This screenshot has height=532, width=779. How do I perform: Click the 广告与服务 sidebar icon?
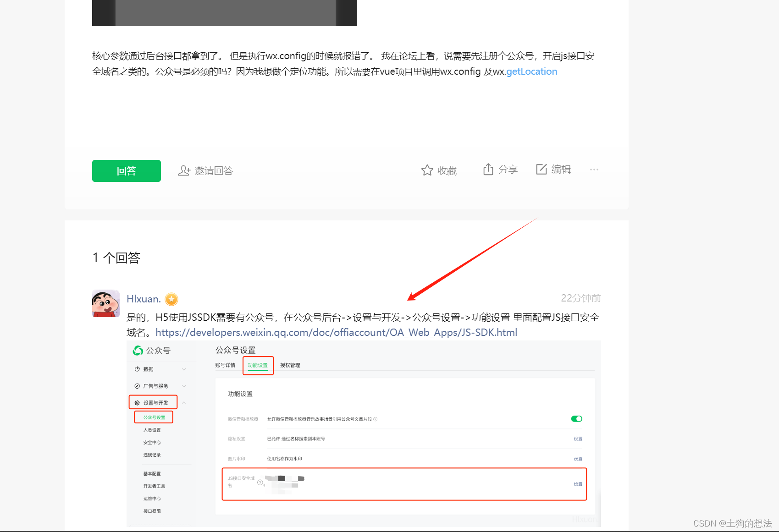[x=137, y=386]
